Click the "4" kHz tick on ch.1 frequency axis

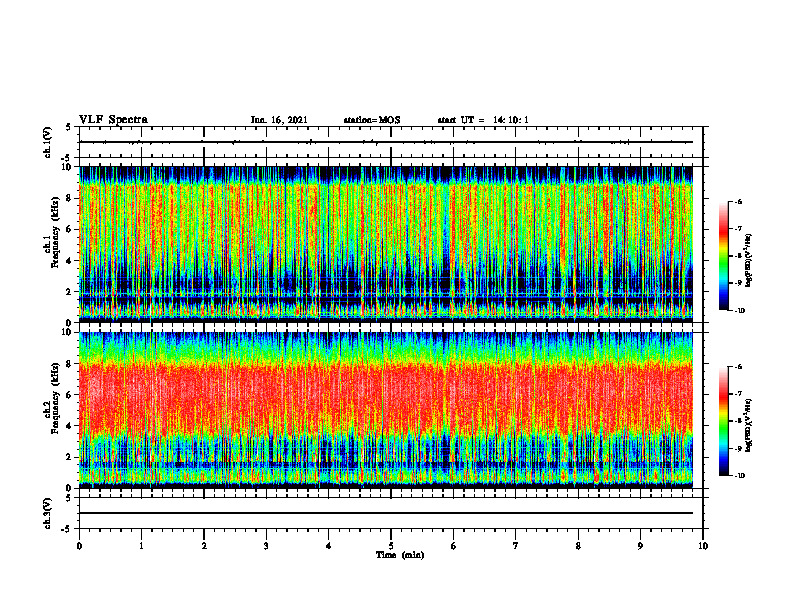coord(69,261)
